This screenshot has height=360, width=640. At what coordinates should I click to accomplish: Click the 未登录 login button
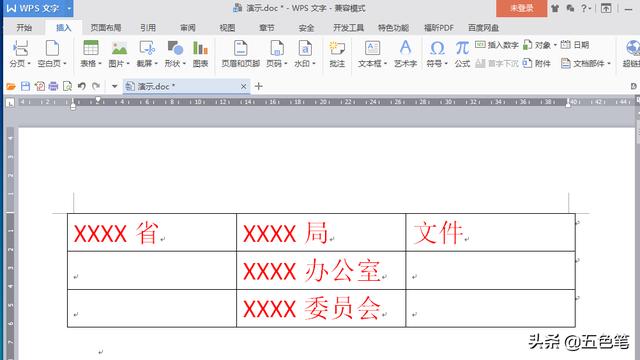pos(521,8)
